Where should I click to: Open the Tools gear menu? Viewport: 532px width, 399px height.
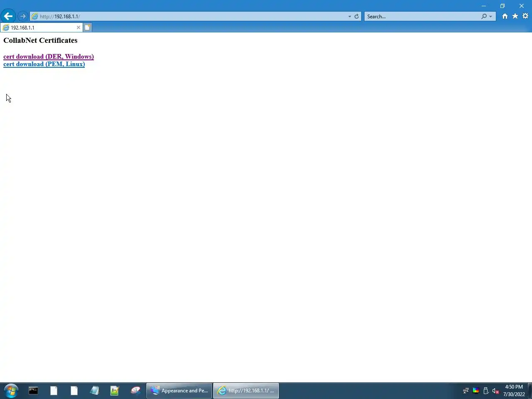point(525,16)
